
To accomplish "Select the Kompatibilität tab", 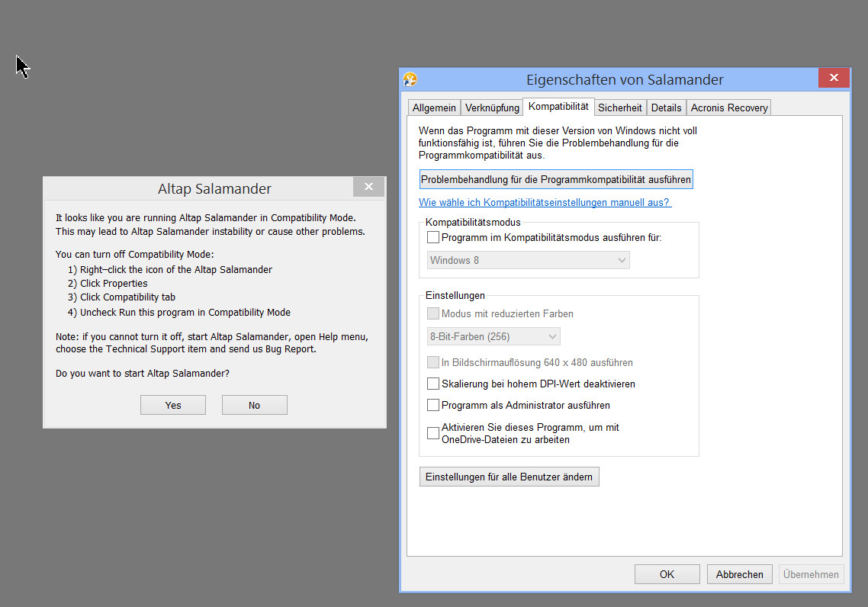I will 558,107.
